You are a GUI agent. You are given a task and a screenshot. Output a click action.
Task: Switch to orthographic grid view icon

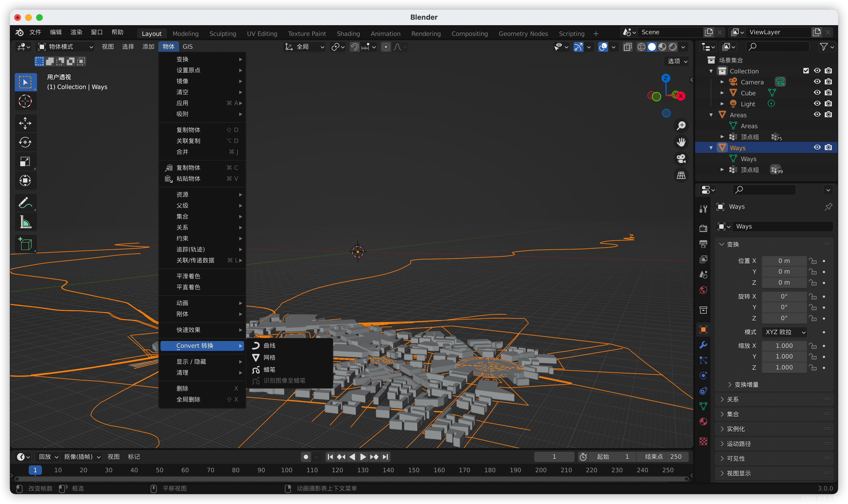(x=681, y=176)
